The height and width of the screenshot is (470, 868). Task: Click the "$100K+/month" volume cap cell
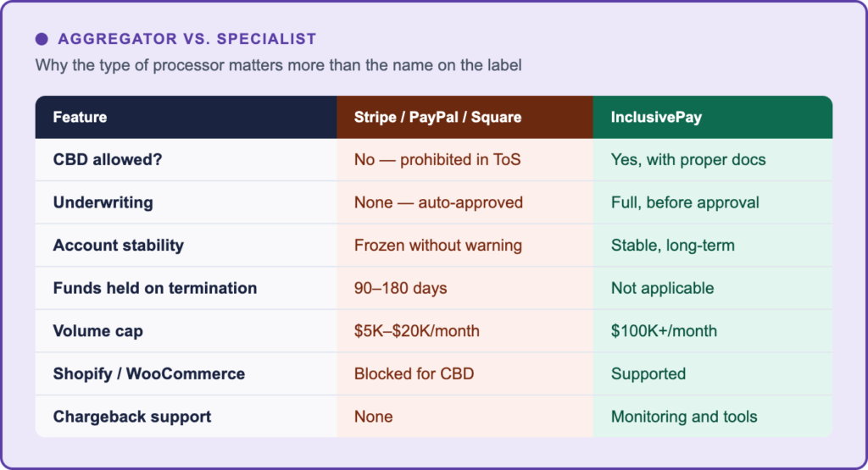[x=664, y=331]
